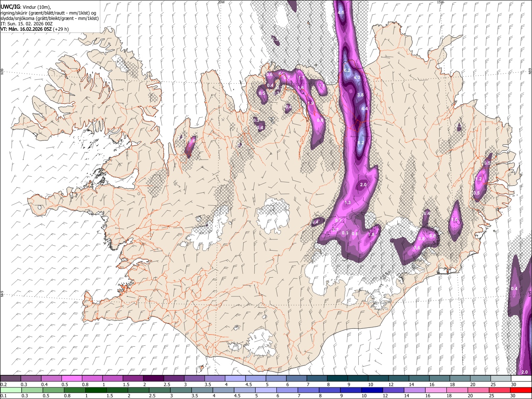
Task: Click the "20W" longitude label
Action: tap(221, 2)
